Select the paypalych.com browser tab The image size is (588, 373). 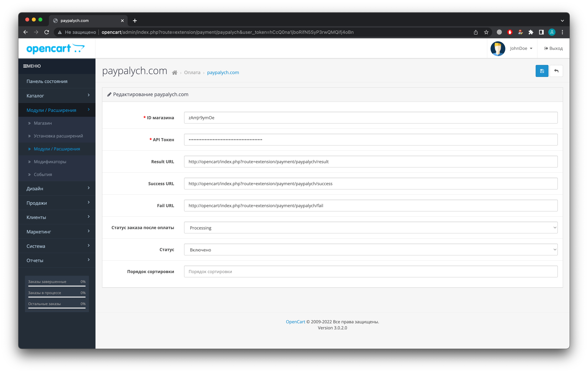point(88,21)
